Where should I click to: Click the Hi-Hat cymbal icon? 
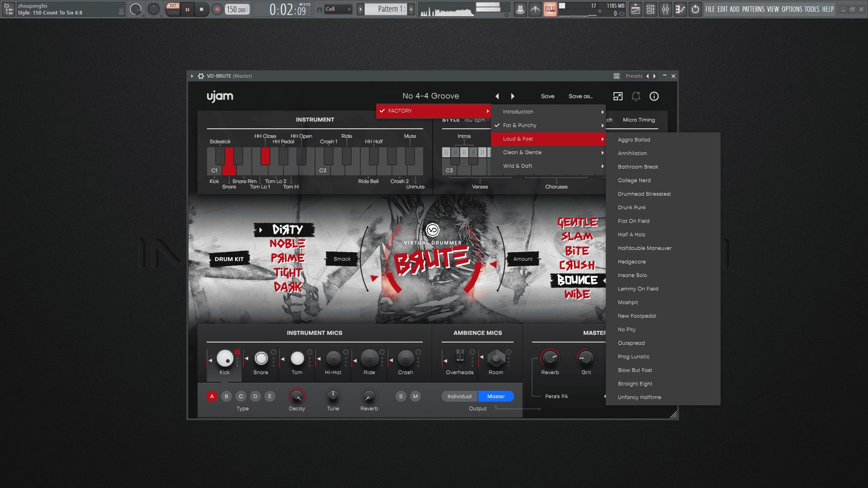coord(333,358)
